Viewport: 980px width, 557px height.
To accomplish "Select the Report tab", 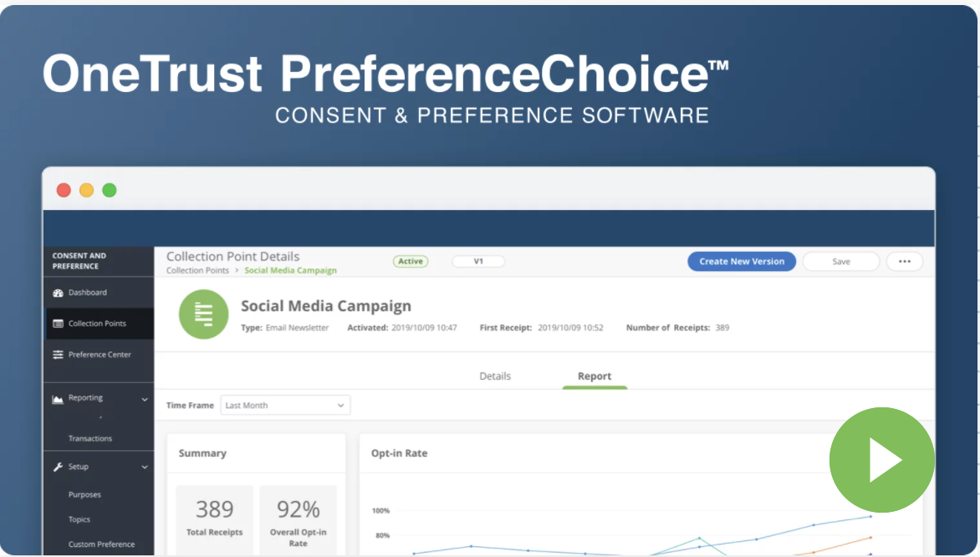I will pyautogui.click(x=594, y=376).
